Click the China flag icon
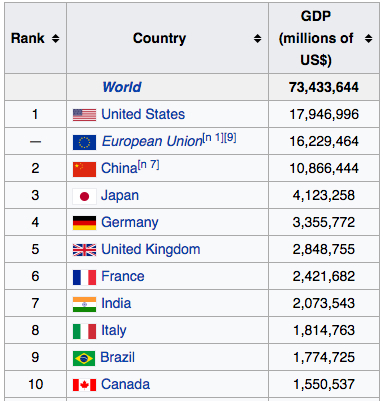The height and width of the screenshot is (401, 383). [84, 169]
